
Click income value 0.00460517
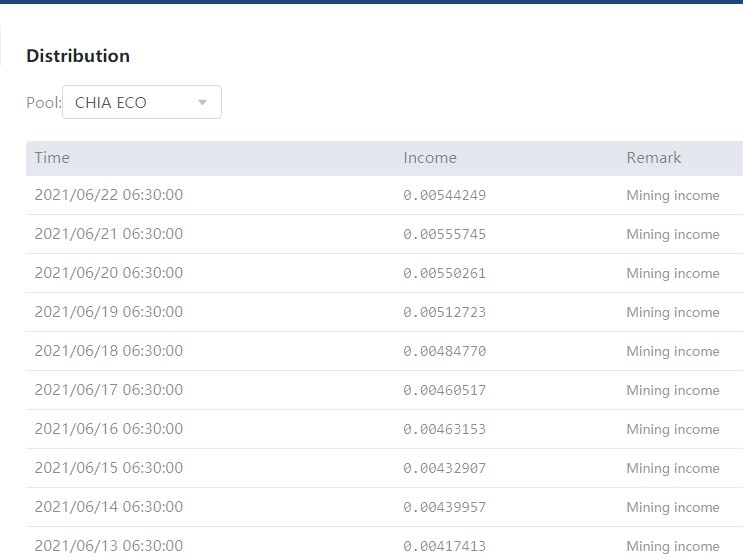(444, 390)
